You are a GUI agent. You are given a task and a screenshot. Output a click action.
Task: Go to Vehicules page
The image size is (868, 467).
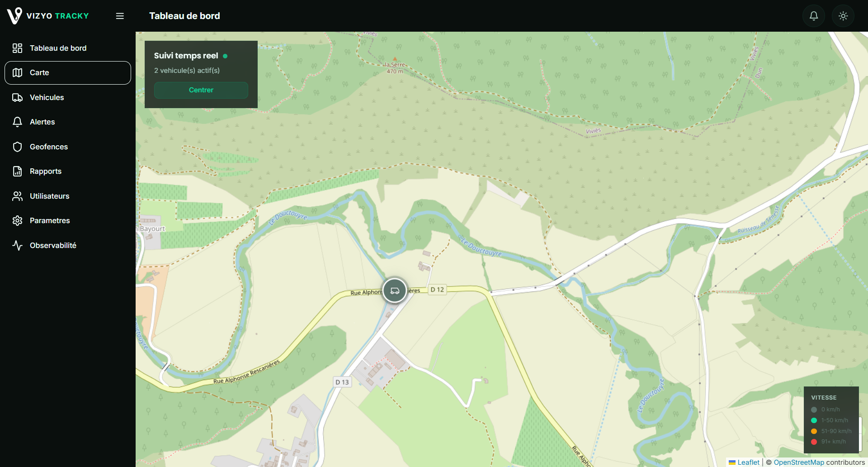(x=68, y=97)
